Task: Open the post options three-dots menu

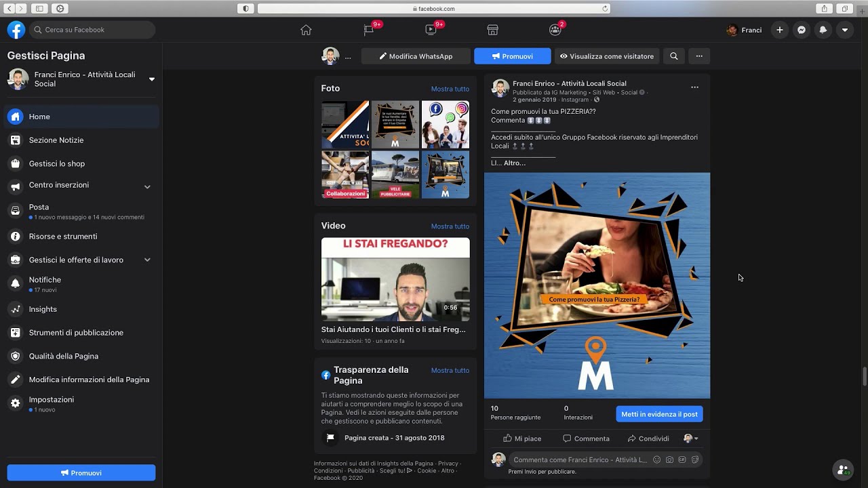Action: (694, 87)
